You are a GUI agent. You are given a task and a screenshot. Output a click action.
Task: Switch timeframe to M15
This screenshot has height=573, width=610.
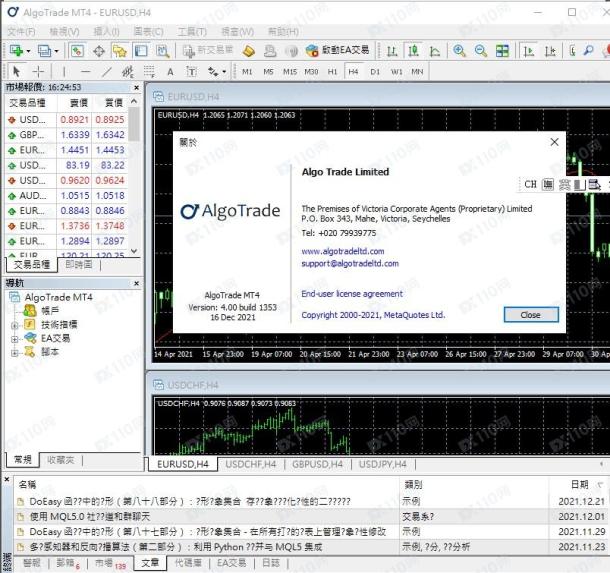(290, 72)
